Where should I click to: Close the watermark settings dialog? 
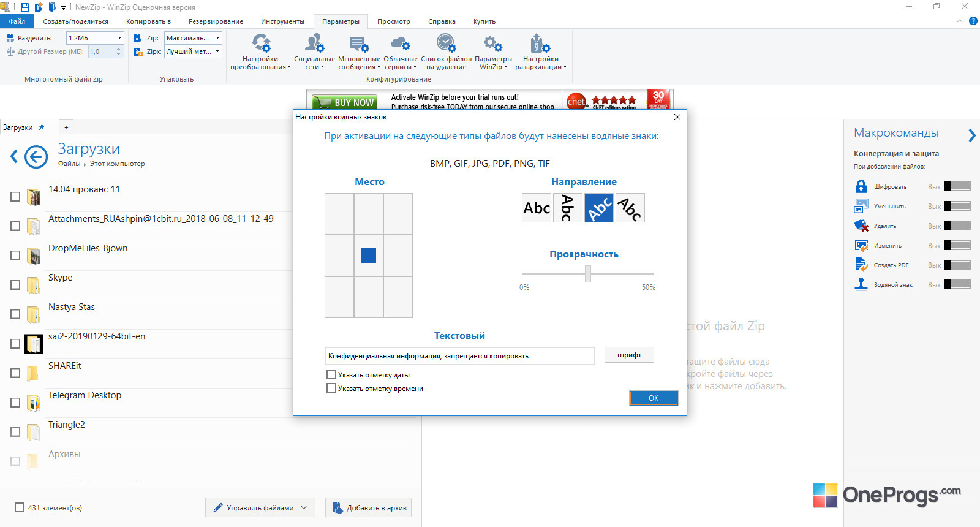677,117
